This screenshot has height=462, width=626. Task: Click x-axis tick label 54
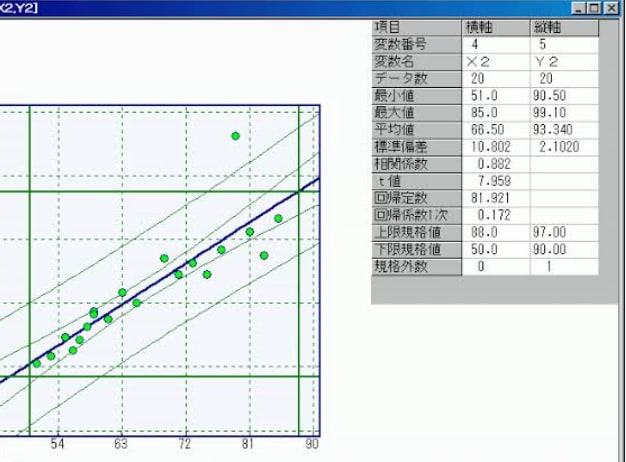[x=57, y=444]
